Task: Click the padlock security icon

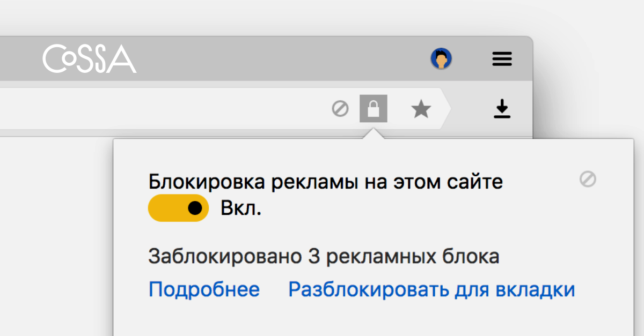Action: coord(374,109)
